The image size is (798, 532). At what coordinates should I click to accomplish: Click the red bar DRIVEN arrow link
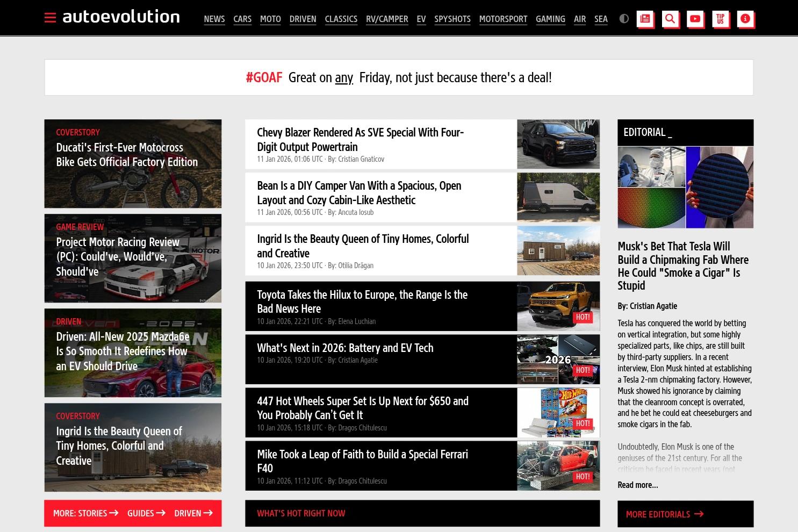pos(193,513)
